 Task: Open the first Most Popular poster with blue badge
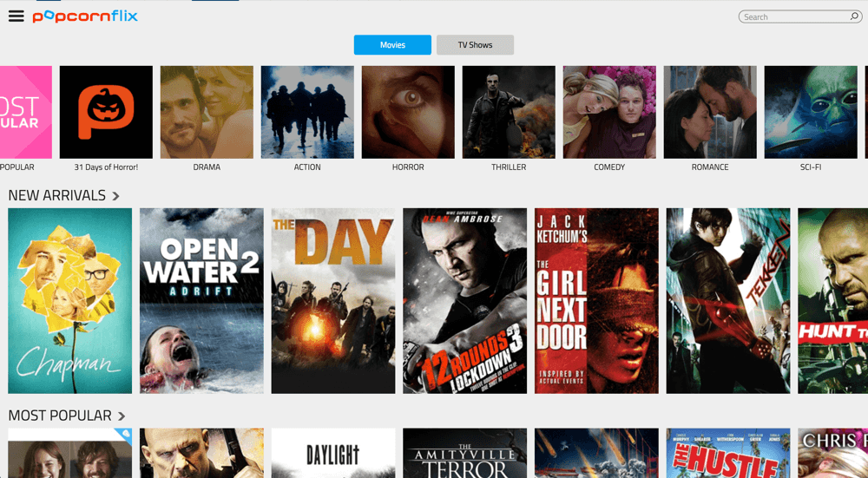(69, 453)
